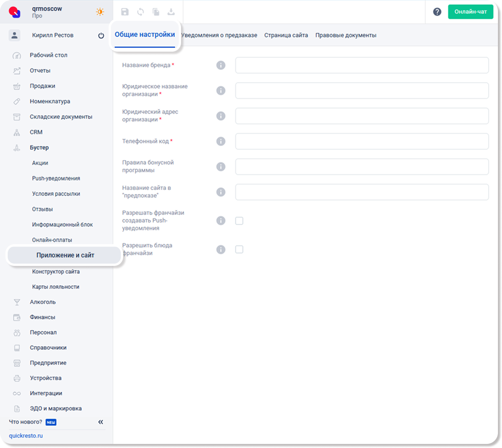Open the Правовые документы tab
The image size is (502, 448).
tap(345, 35)
